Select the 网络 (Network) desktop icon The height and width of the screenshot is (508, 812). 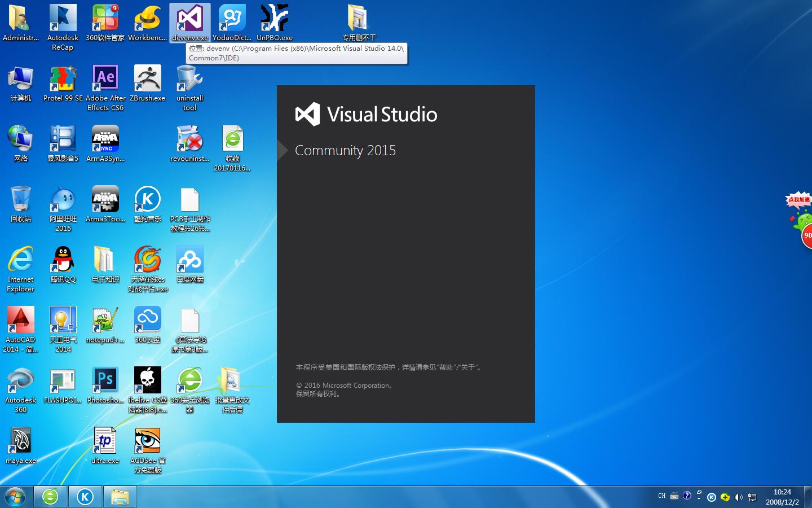[x=21, y=144]
